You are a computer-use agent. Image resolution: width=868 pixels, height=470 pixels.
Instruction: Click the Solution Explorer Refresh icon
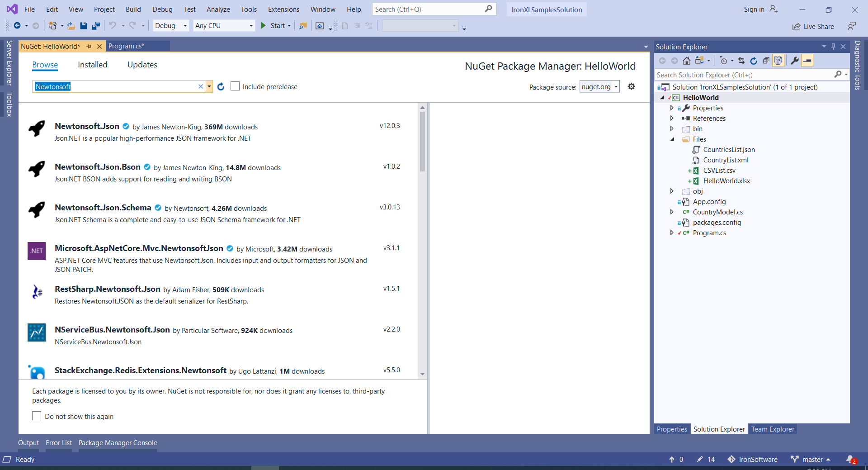(x=754, y=61)
